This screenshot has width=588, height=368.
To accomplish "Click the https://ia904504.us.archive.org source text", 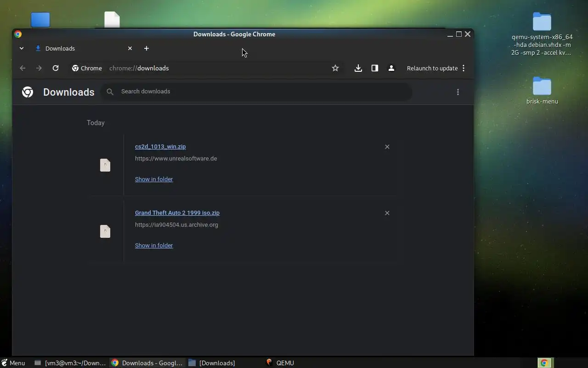I will 176,225.
